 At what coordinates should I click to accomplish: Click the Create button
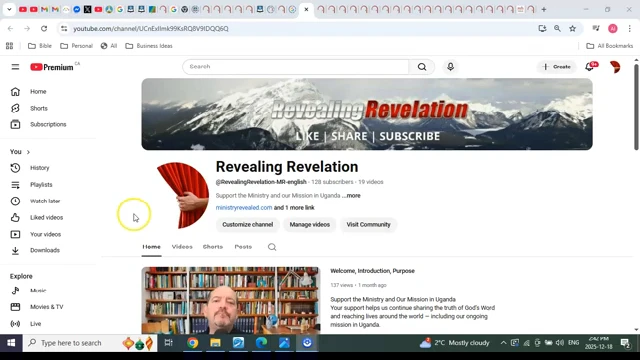click(556, 67)
